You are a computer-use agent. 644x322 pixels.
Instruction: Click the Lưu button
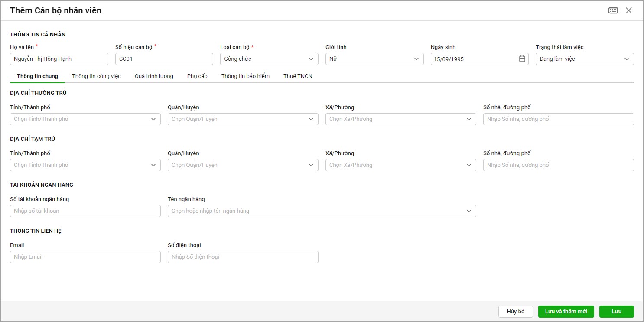tap(616, 312)
